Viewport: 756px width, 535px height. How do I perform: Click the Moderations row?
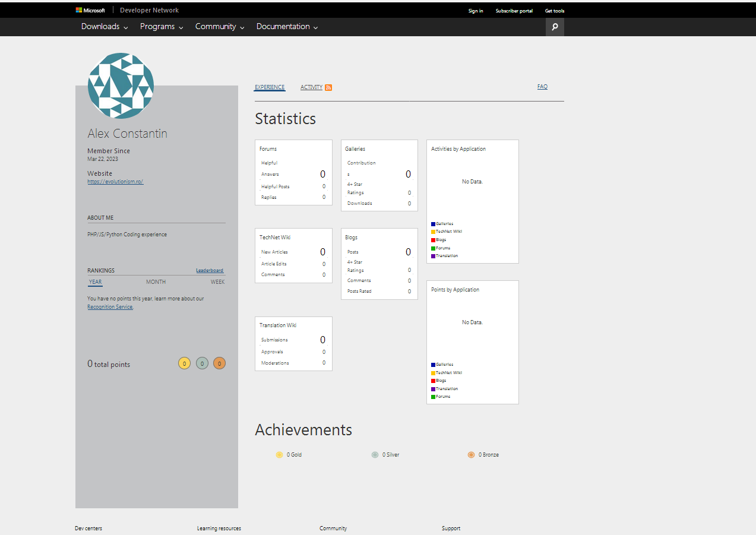tap(293, 363)
